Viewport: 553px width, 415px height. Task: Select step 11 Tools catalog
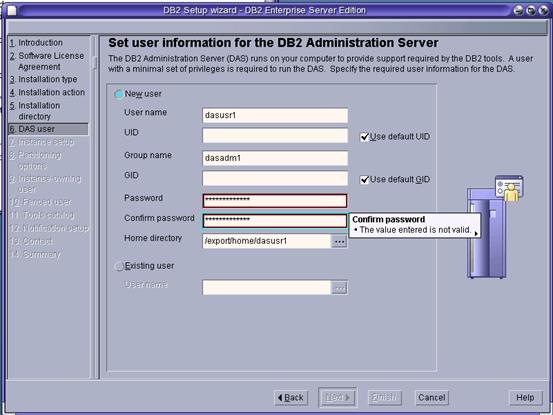pos(42,215)
